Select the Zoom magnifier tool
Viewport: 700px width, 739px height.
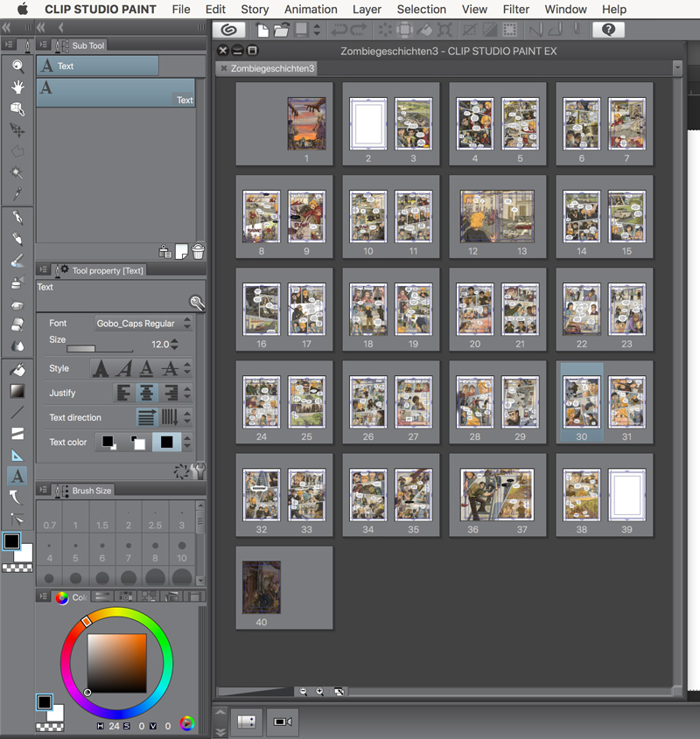17,66
